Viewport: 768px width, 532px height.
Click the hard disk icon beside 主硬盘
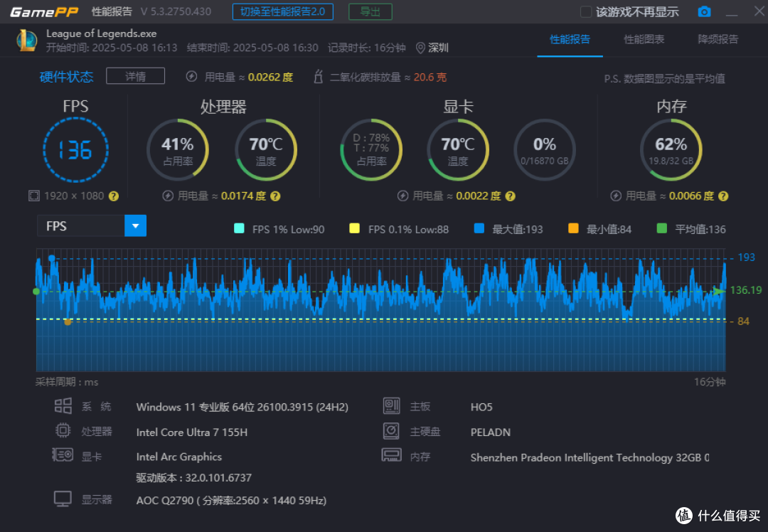[391, 430]
